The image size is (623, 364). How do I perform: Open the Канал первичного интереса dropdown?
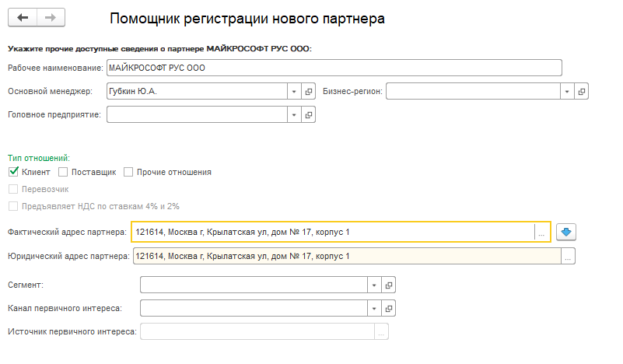pos(375,308)
